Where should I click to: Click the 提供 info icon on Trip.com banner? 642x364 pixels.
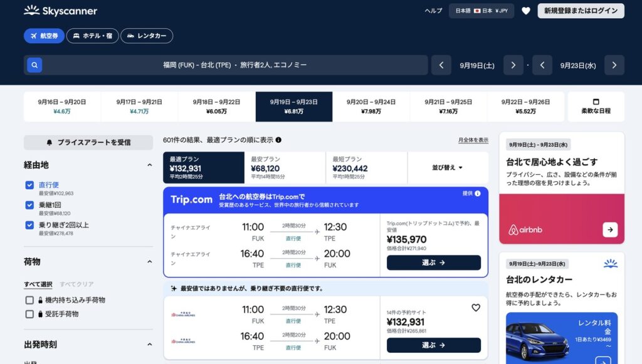tap(477, 194)
